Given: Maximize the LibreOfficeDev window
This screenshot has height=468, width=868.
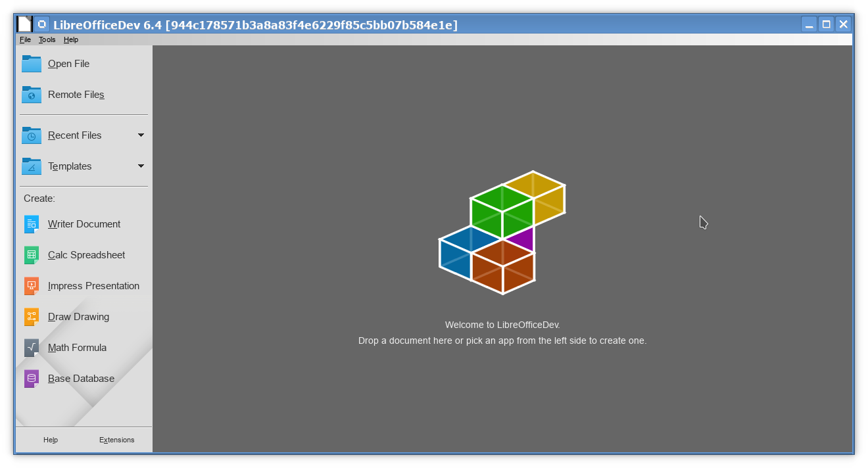Looking at the screenshot, I should (x=827, y=24).
